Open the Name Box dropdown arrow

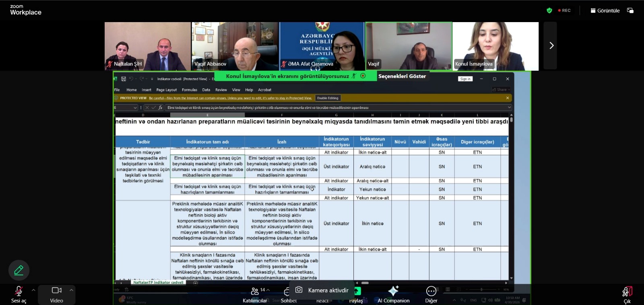pos(135,108)
